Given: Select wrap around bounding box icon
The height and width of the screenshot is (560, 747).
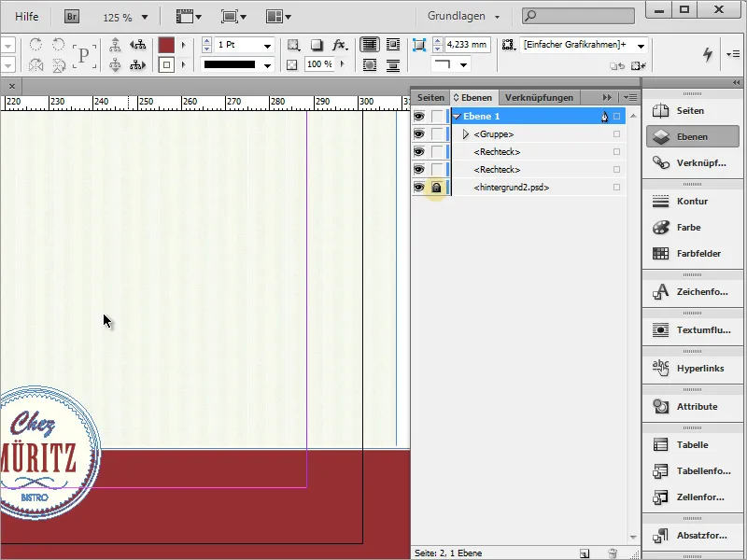Looking at the screenshot, I should (393, 45).
